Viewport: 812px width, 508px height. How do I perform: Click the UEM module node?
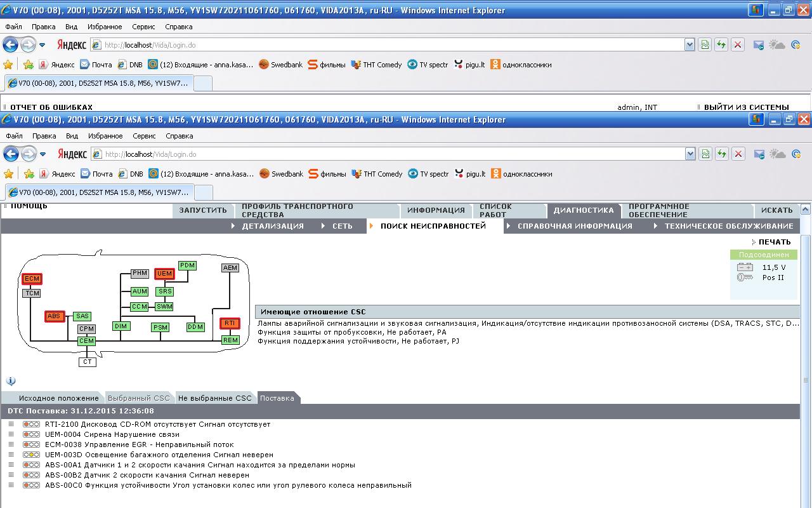164,274
